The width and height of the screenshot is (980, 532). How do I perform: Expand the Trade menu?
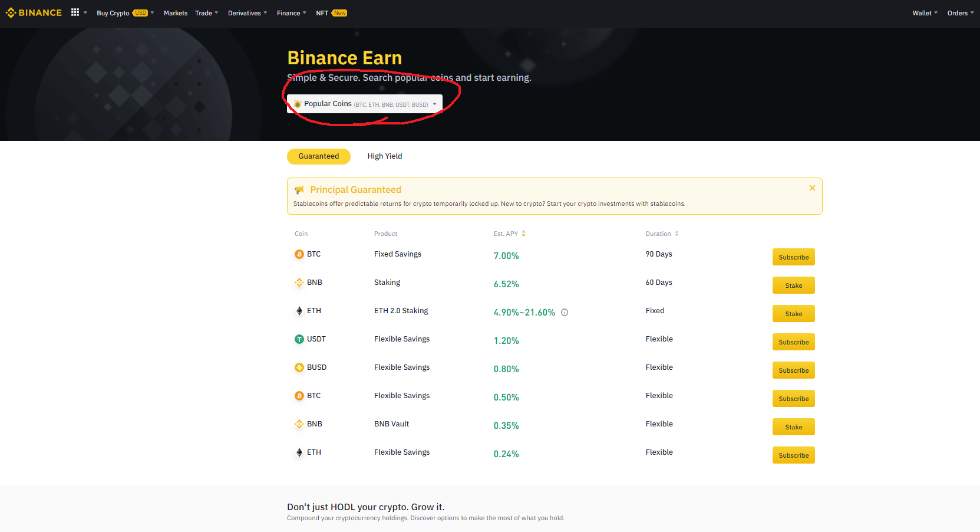207,13
